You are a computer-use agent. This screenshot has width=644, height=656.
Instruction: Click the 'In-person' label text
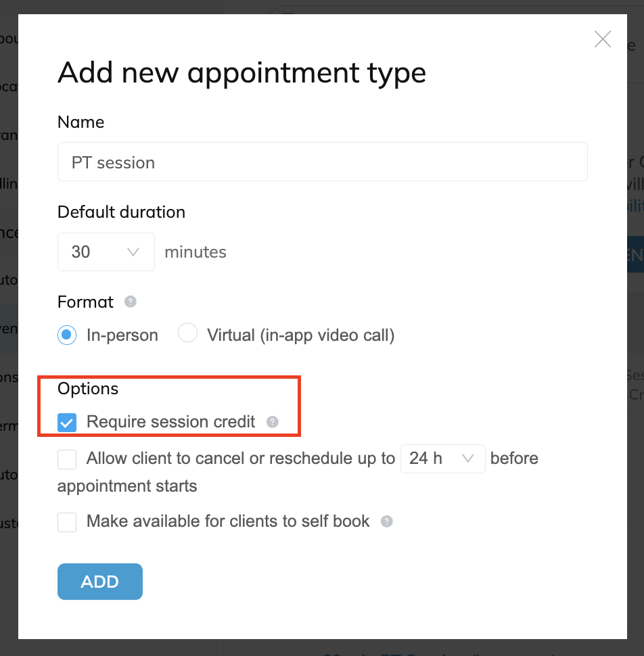tap(122, 335)
